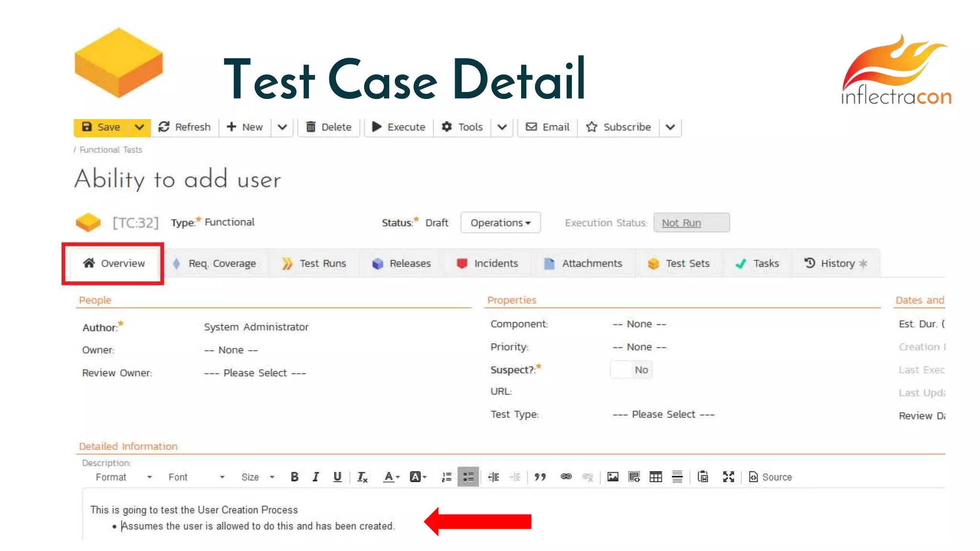The height and width of the screenshot is (551, 980).
Task: Go to the Incidents tab
Action: click(x=487, y=264)
